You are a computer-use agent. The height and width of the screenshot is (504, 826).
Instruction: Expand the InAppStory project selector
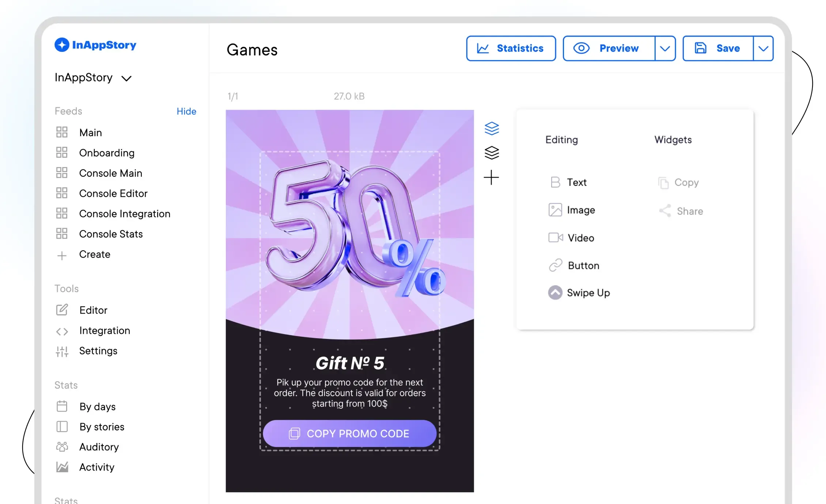[x=93, y=77]
